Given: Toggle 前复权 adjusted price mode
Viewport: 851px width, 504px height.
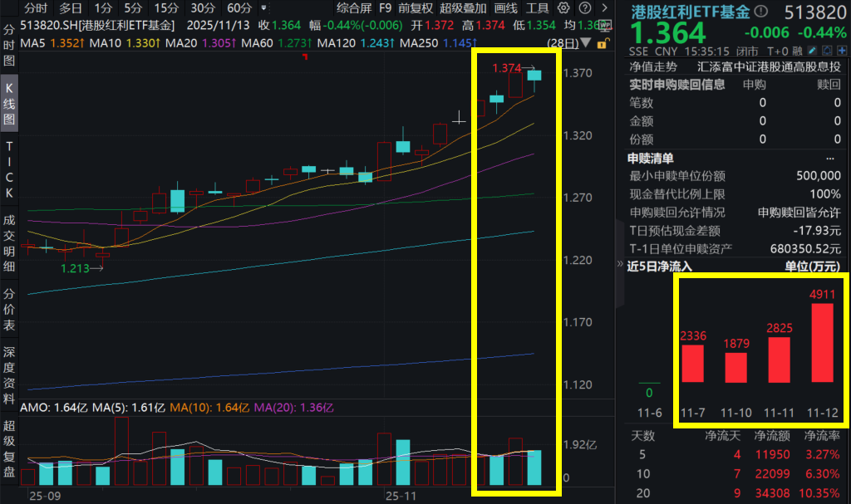Looking at the screenshot, I should click(417, 8).
